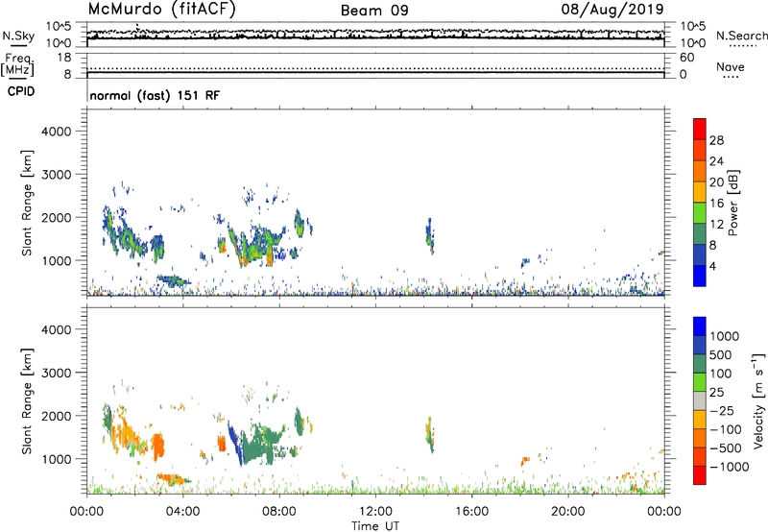Pick the light green 12–16 dB Power swatch
Viewport: 768px width, 532px height.
pos(700,213)
